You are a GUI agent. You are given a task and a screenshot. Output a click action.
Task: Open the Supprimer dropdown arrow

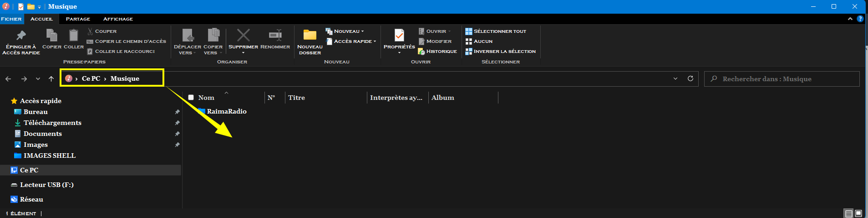(x=244, y=53)
